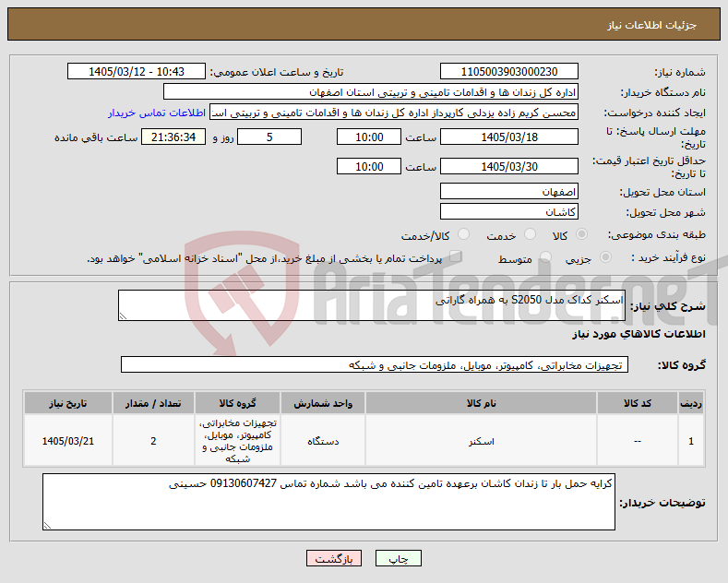Click the تعداد / مقدار column header
The width and height of the screenshot is (728, 583).
pos(153,403)
